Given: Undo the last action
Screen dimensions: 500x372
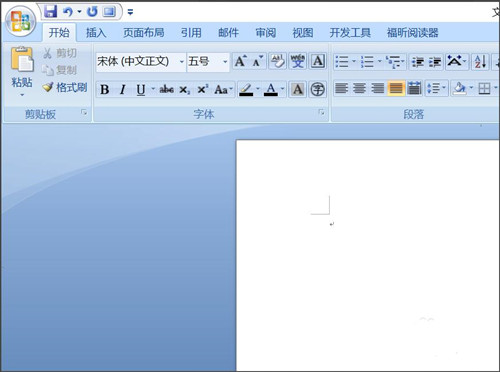Looking at the screenshot, I should pos(68,12).
